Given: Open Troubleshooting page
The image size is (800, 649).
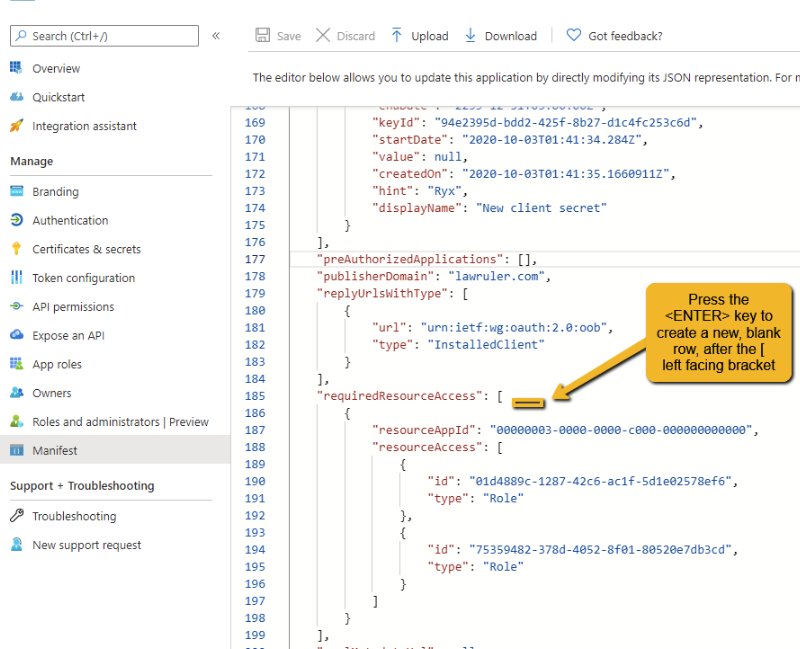Looking at the screenshot, I should pyautogui.click(x=74, y=516).
